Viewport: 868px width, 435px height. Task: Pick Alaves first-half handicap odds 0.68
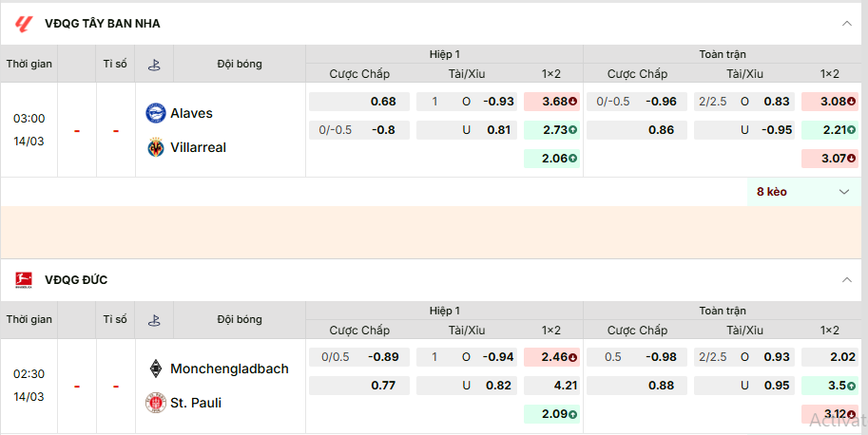(x=359, y=102)
